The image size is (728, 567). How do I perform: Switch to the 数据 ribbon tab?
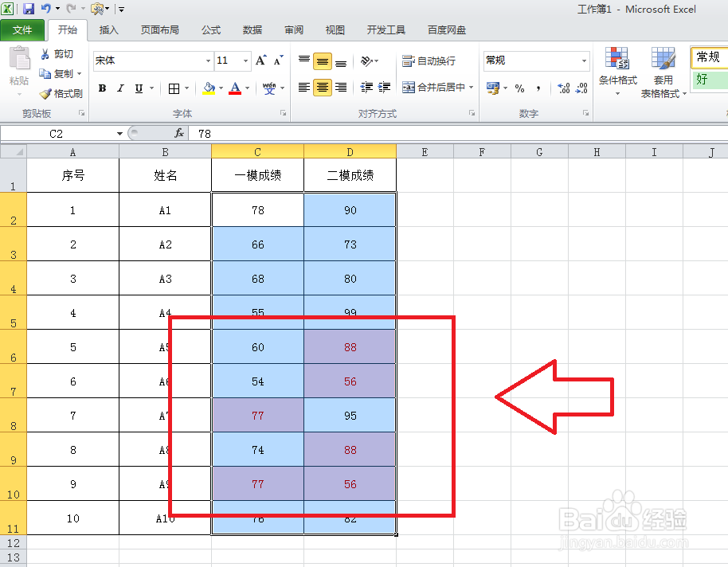coord(252,30)
